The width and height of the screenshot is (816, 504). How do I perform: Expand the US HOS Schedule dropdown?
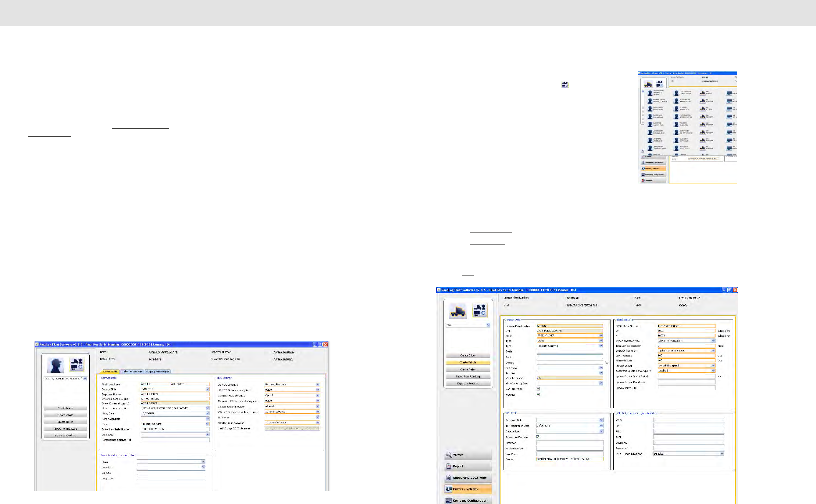tap(317, 384)
